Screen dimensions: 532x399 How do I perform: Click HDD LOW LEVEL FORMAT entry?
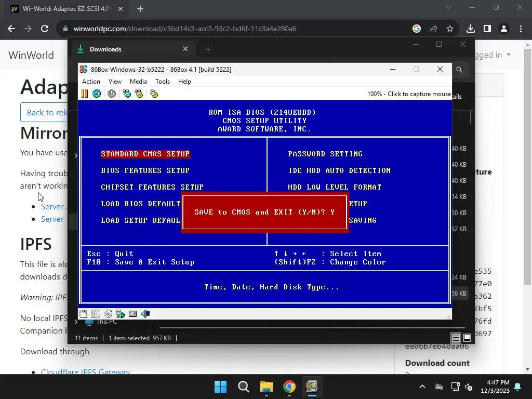pyautogui.click(x=335, y=187)
